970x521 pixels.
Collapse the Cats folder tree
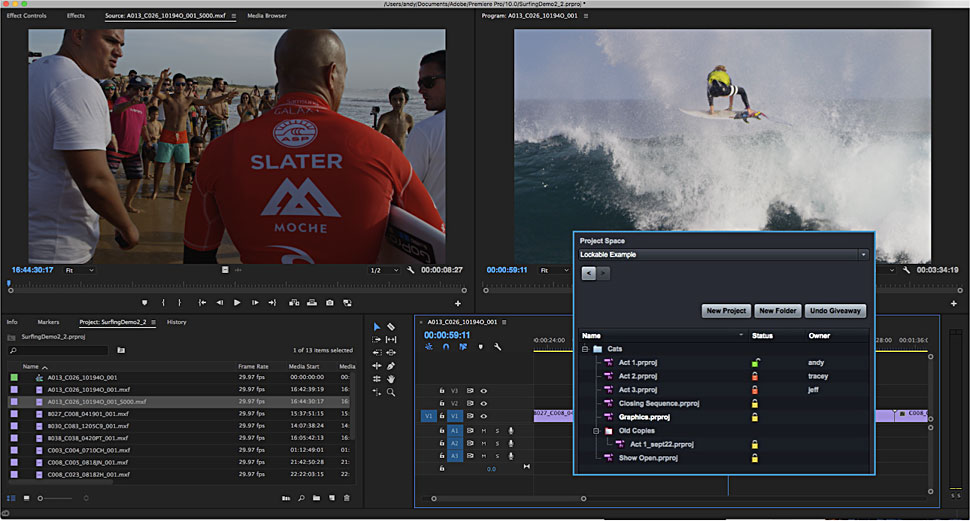coord(585,349)
